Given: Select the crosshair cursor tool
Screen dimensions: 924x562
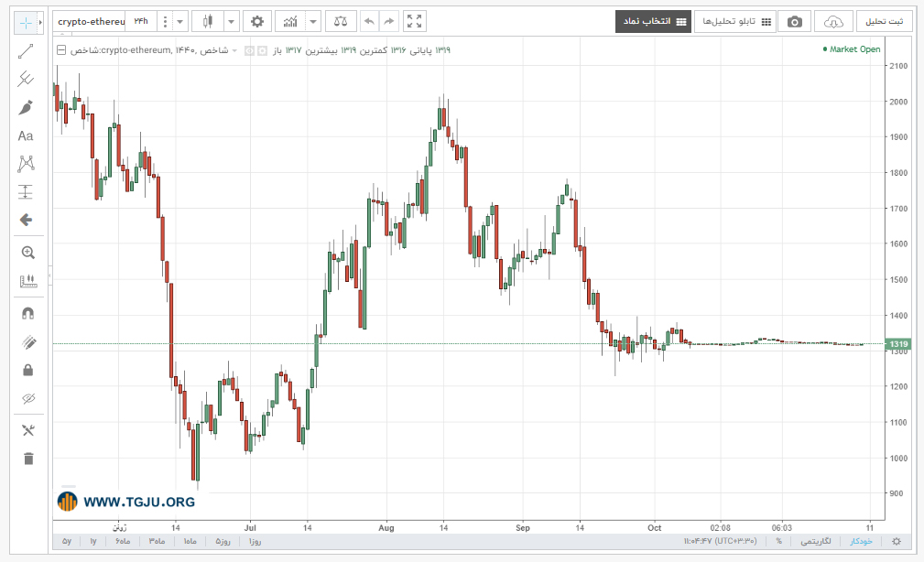Looking at the screenshot, I should point(26,22).
